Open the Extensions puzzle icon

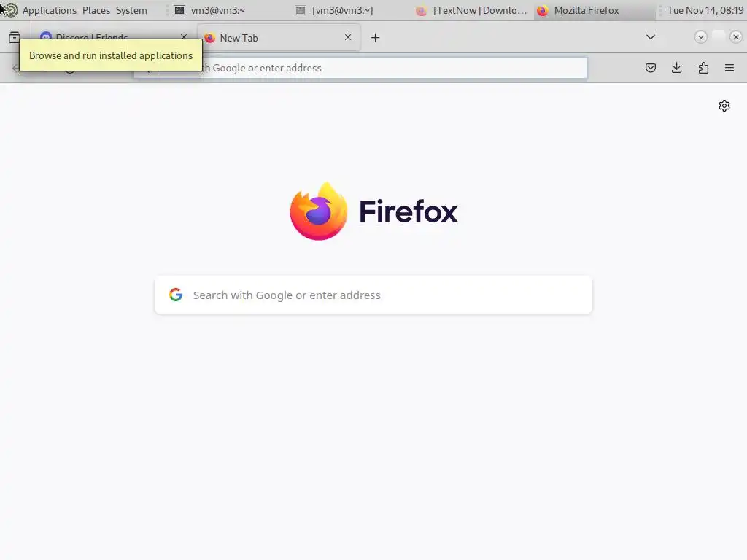(703, 68)
